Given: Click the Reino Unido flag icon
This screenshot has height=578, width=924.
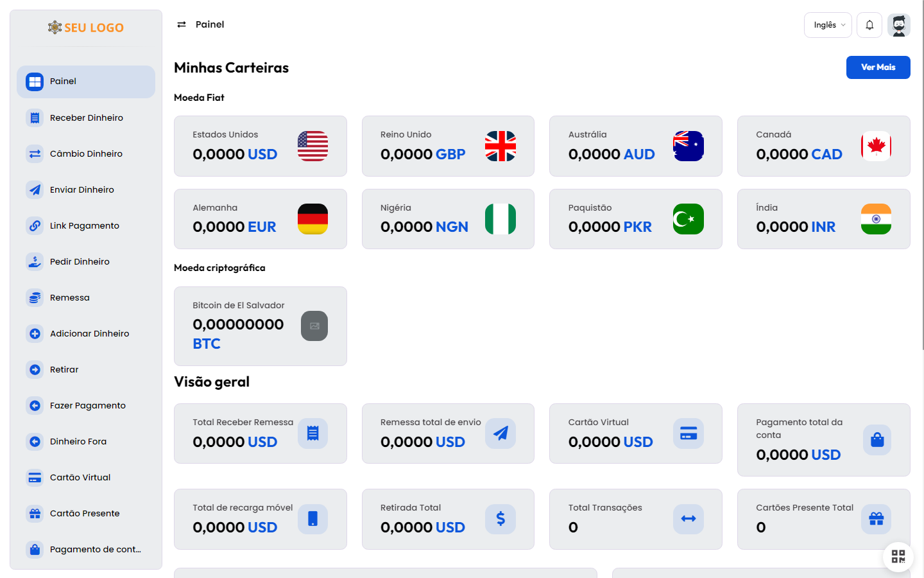Looking at the screenshot, I should [501, 146].
